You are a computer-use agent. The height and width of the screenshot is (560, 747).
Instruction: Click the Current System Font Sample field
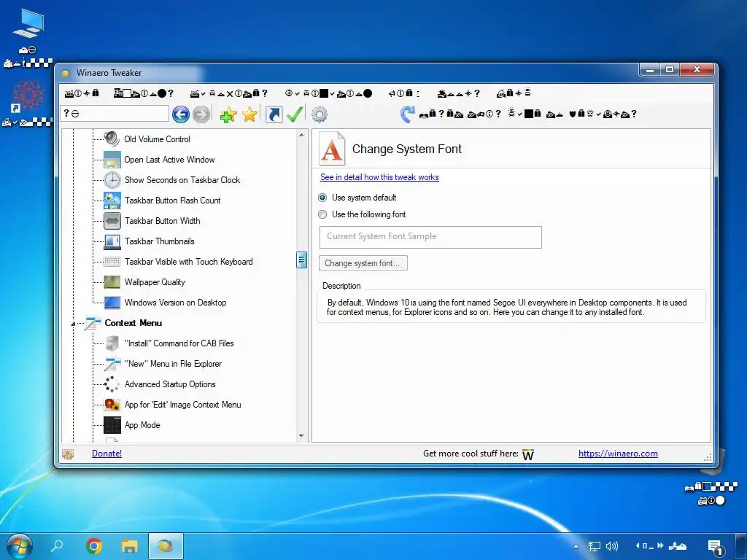point(430,237)
